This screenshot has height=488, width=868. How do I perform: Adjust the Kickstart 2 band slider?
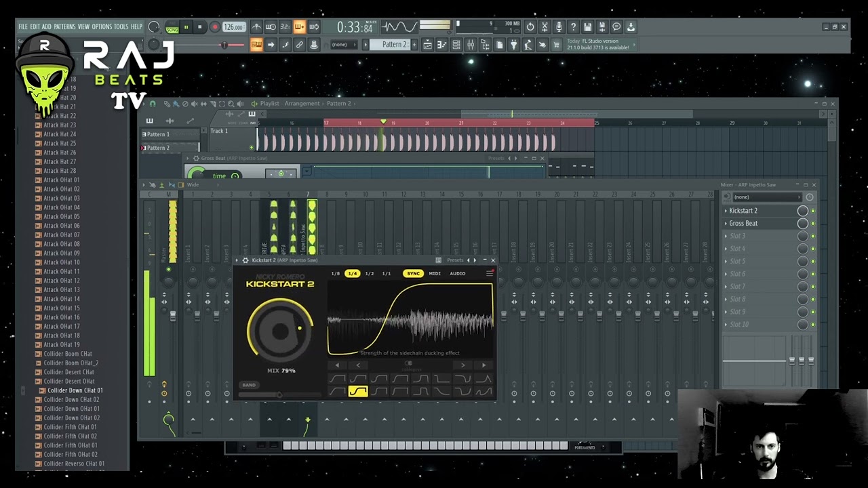279,394
